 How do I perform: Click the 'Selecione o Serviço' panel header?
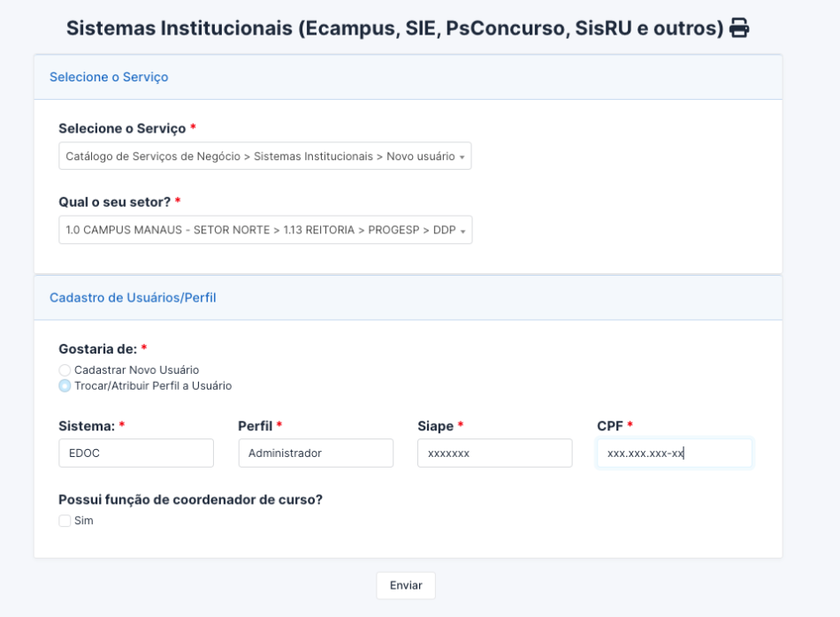[109, 77]
